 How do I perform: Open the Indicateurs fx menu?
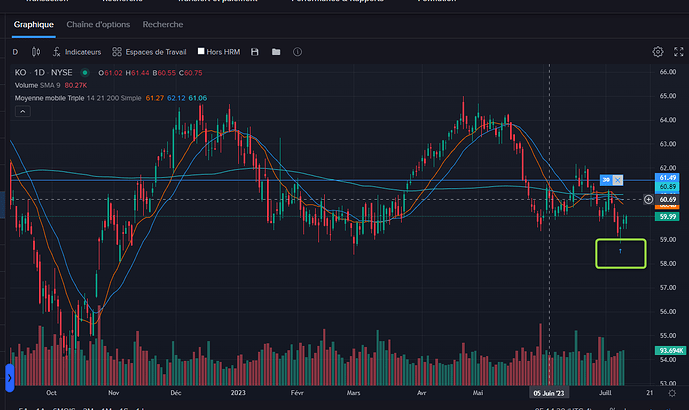click(x=76, y=51)
